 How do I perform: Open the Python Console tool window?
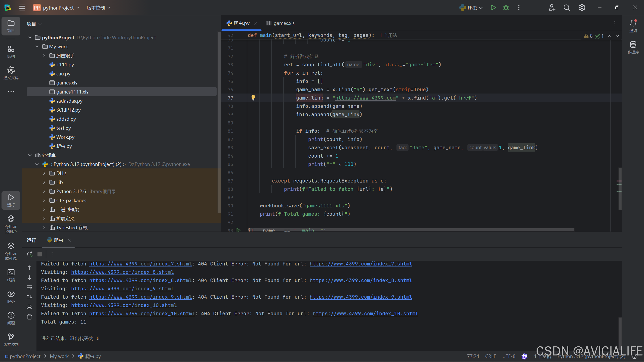click(x=11, y=224)
